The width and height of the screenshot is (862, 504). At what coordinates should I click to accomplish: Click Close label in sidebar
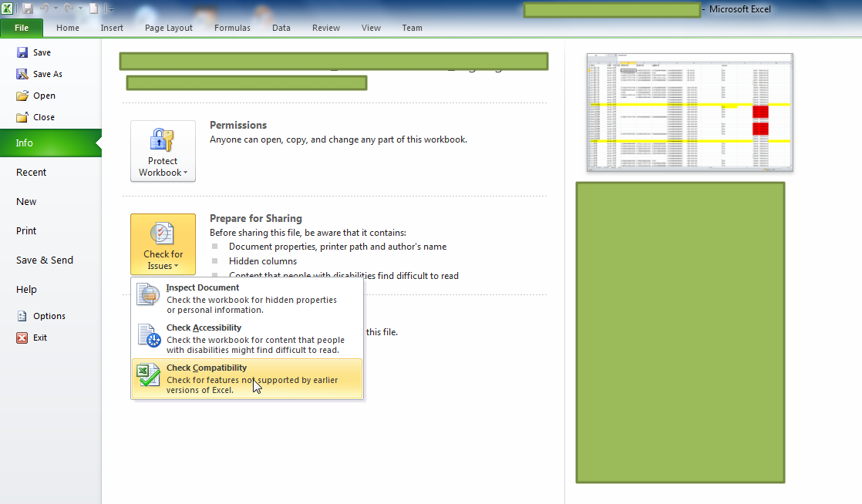(x=44, y=117)
